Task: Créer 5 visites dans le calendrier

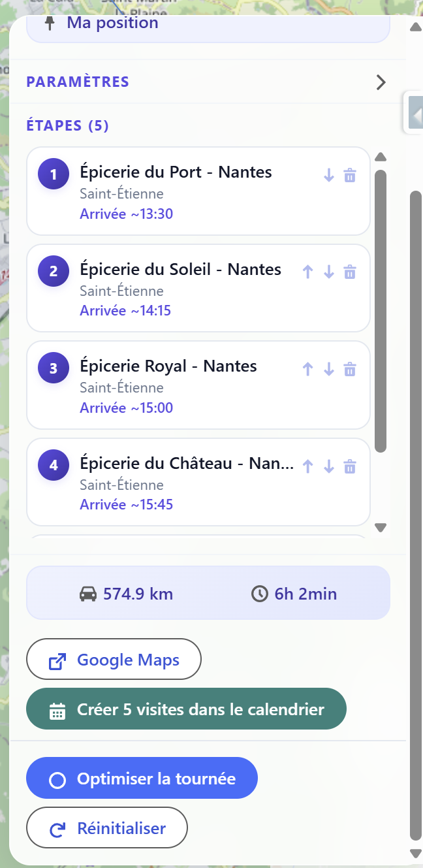Action: pos(186,709)
